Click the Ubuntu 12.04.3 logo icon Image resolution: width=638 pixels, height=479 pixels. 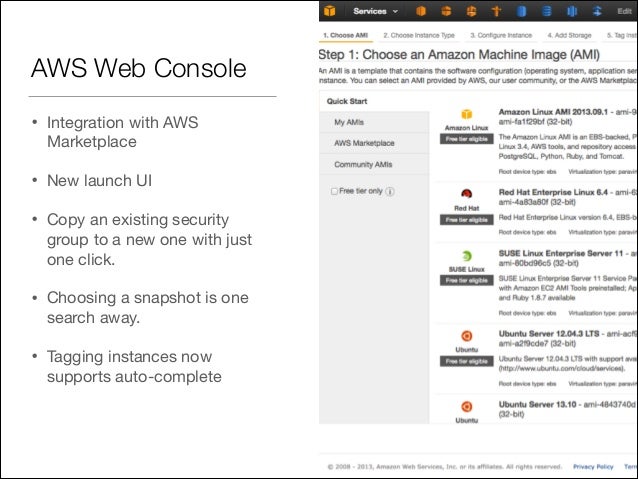click(466, 336)
